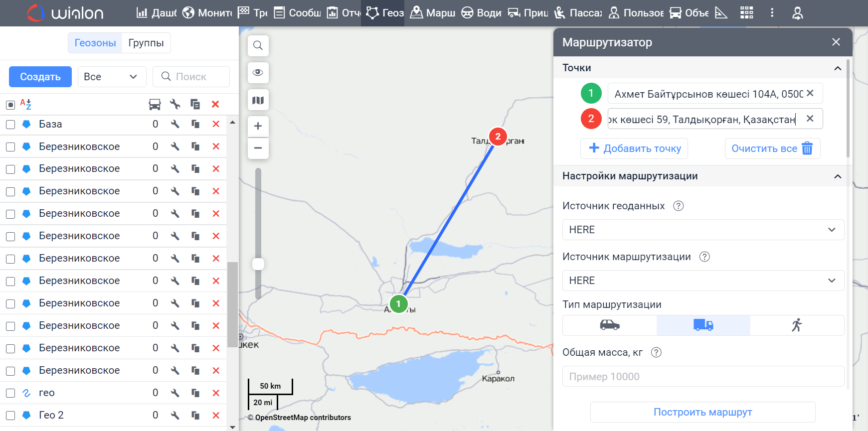Zoom in on the map
Viewport: 868px width, 431px height.
click(x=258, y=126)
